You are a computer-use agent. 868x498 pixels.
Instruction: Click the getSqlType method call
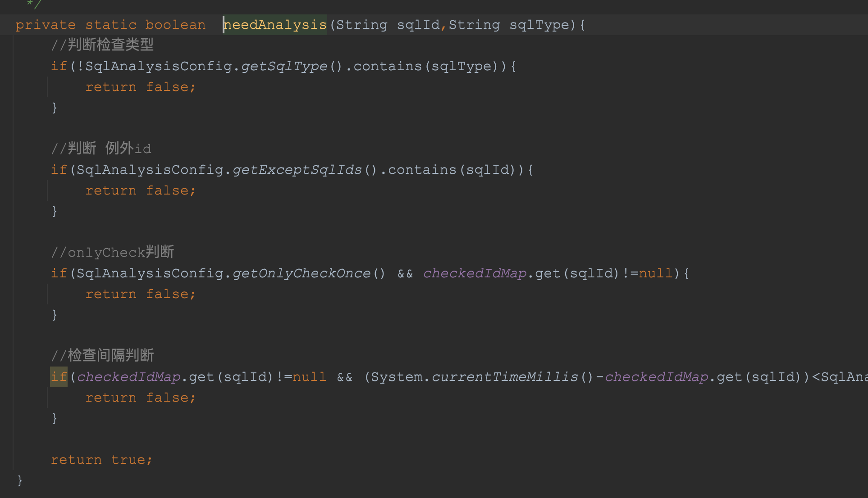coord(284,66)
